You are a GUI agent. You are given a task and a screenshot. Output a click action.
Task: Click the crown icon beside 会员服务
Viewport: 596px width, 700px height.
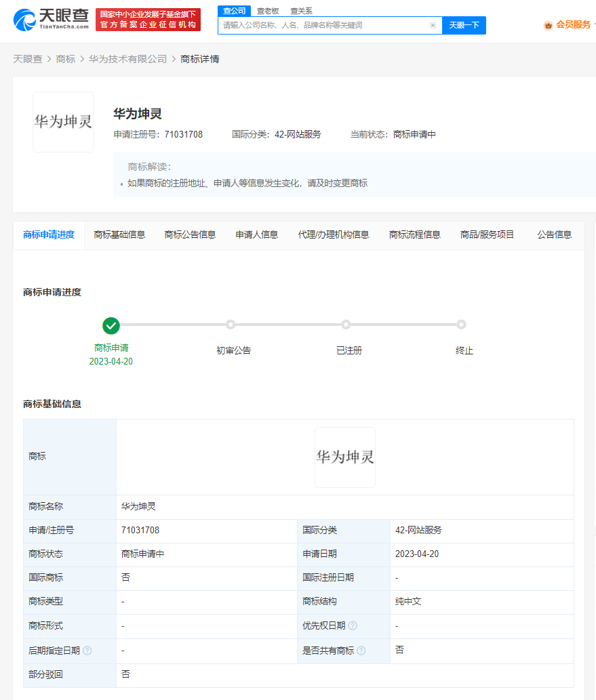click(x=548, y=26)
